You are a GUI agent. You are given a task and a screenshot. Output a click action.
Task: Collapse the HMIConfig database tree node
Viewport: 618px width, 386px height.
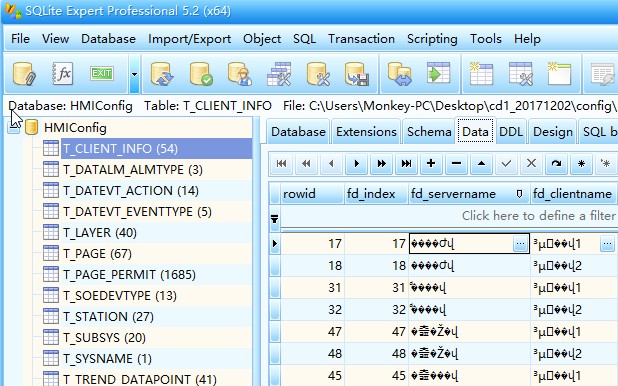tap(13, 128)
